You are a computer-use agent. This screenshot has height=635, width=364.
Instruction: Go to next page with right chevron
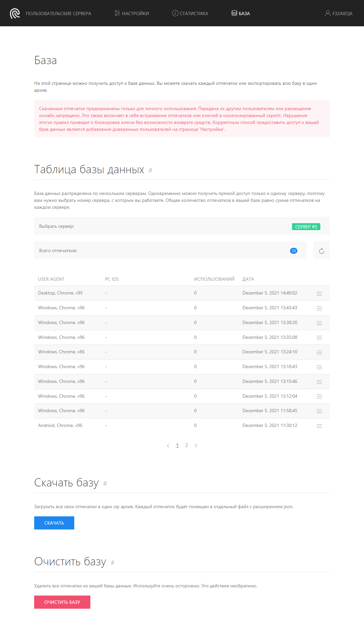tap(196, 446)
